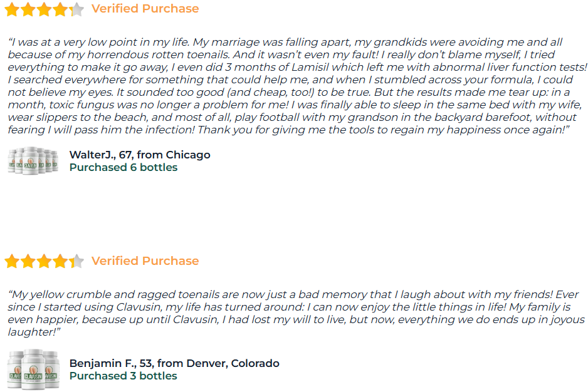Click the third star in Walter's rating
588x392 pixels.
(x=44, y=9)
